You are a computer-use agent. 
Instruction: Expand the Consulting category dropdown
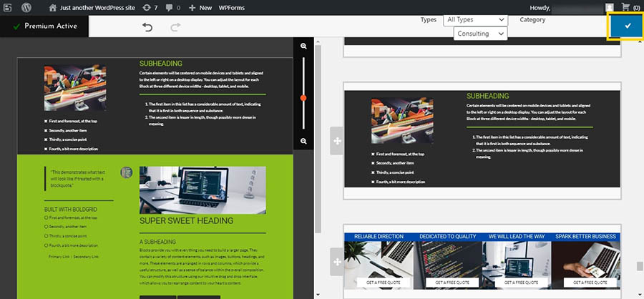pos(480,34)
